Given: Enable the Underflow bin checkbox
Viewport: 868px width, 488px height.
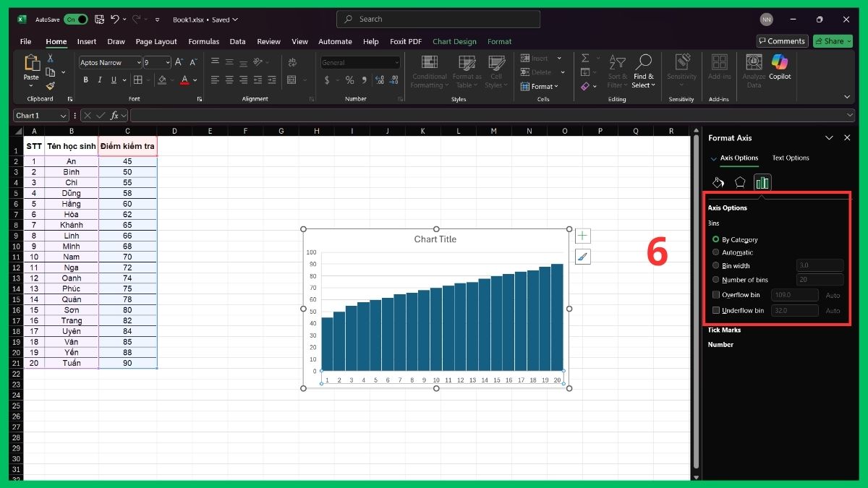Looking at the screenshot, I should 717,310.
